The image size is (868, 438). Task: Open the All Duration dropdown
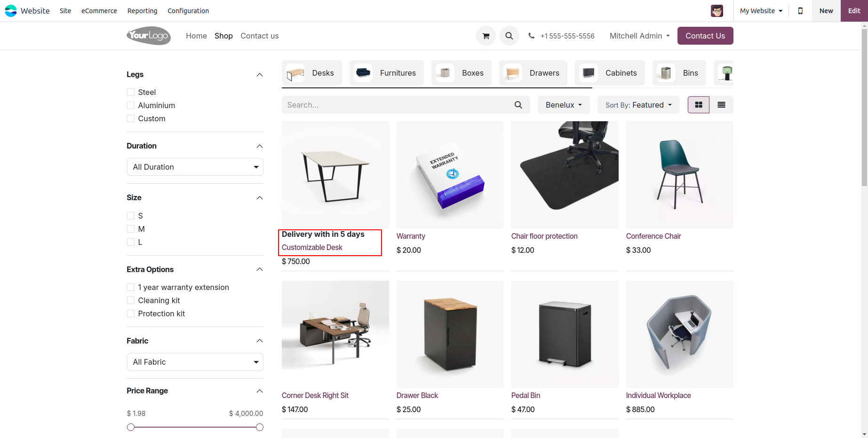(x=195, y=167)
